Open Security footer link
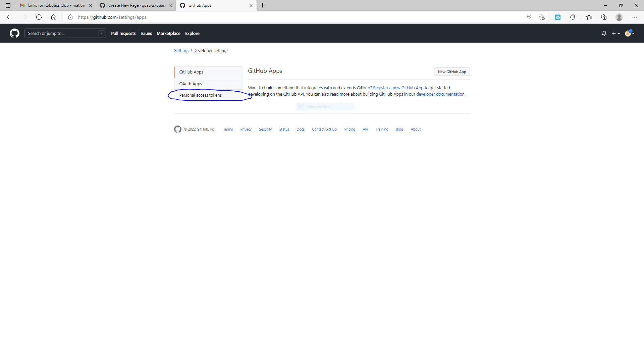 point(265,129)
